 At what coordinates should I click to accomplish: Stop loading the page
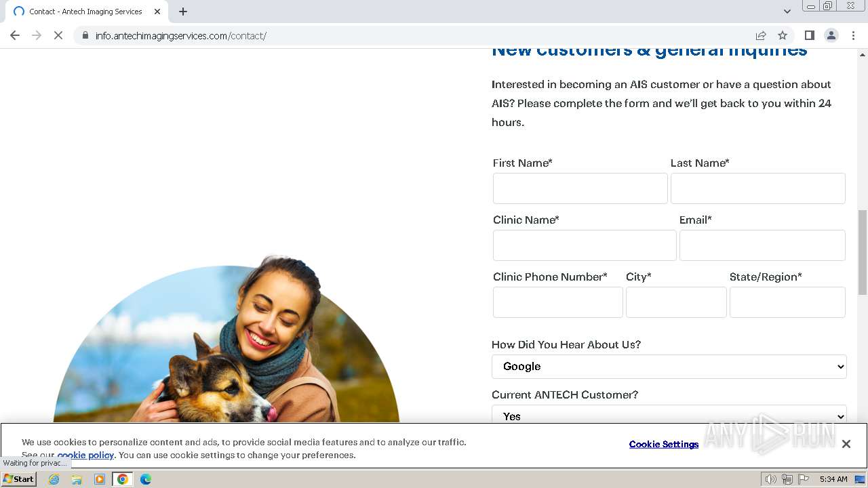(x=58, y=35)
